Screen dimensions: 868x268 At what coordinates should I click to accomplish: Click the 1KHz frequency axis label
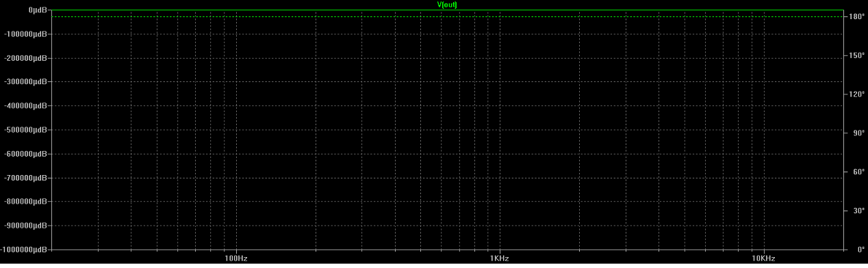pos(499,258)
